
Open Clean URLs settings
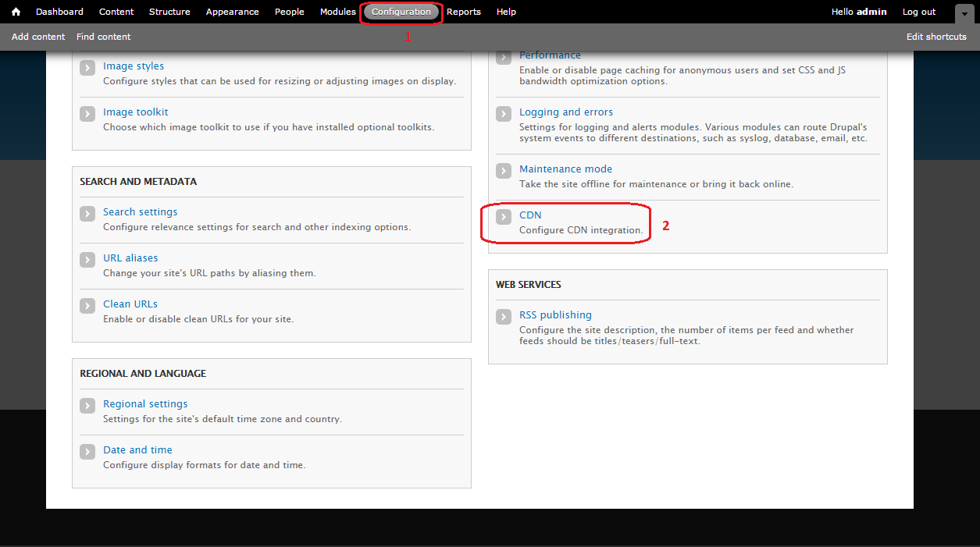(x=130, y=304)
